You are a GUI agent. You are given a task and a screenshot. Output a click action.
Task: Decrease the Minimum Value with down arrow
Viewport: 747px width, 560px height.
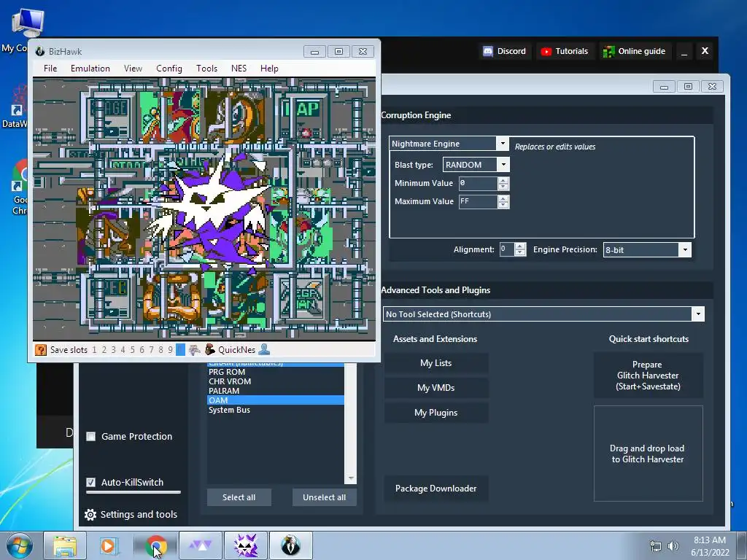coord(503,187)
